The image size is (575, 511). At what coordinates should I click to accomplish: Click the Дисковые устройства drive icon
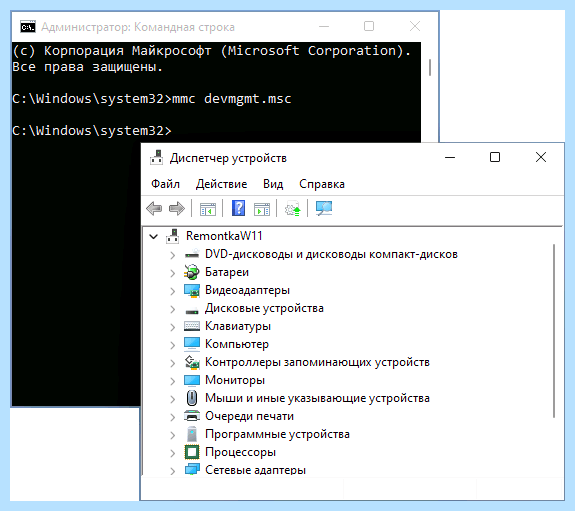tap(192, 311)
